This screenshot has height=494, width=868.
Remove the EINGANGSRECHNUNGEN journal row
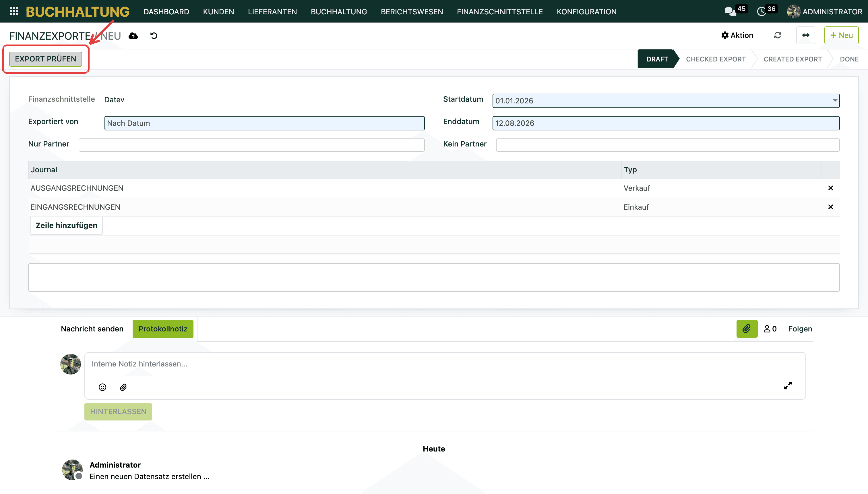pos(830,207)
